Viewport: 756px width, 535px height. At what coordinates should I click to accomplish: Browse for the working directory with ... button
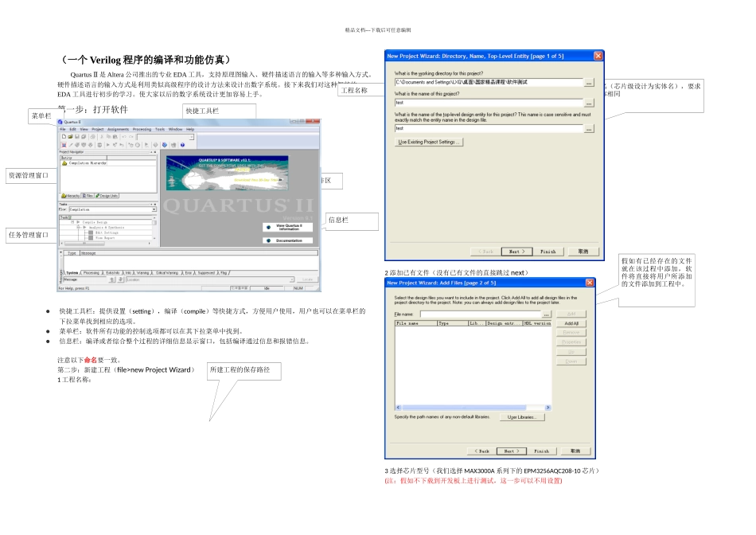589,83
